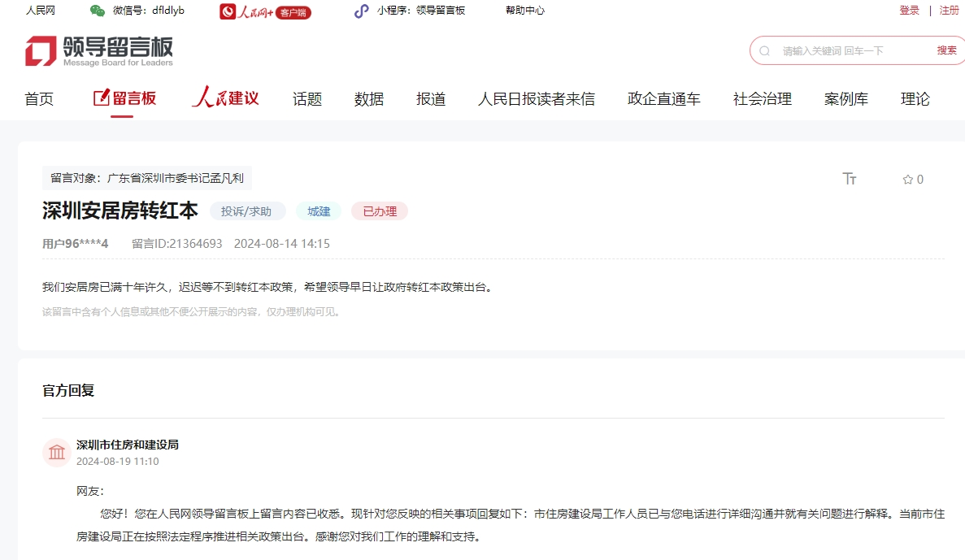
Task: Open the 人民网+ 客户端 logo link
Action: pyautogui.click(x=265, y=11)
